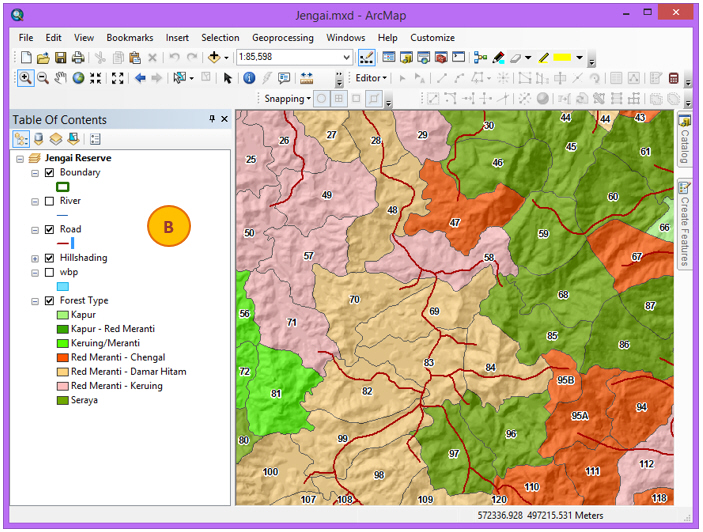Viewport: 703px width, 532px height.
Task: Collapse the River layer legend
Action: (x=35, y=202)
